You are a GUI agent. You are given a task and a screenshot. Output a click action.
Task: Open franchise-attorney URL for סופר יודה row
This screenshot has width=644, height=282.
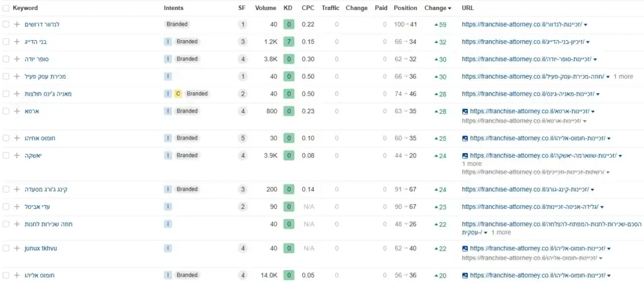526,59
